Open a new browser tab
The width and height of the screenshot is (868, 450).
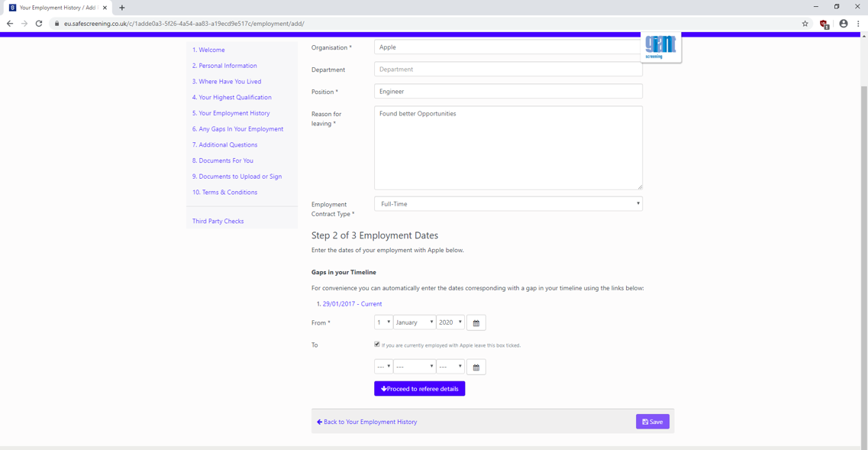[x=123, y=7]
